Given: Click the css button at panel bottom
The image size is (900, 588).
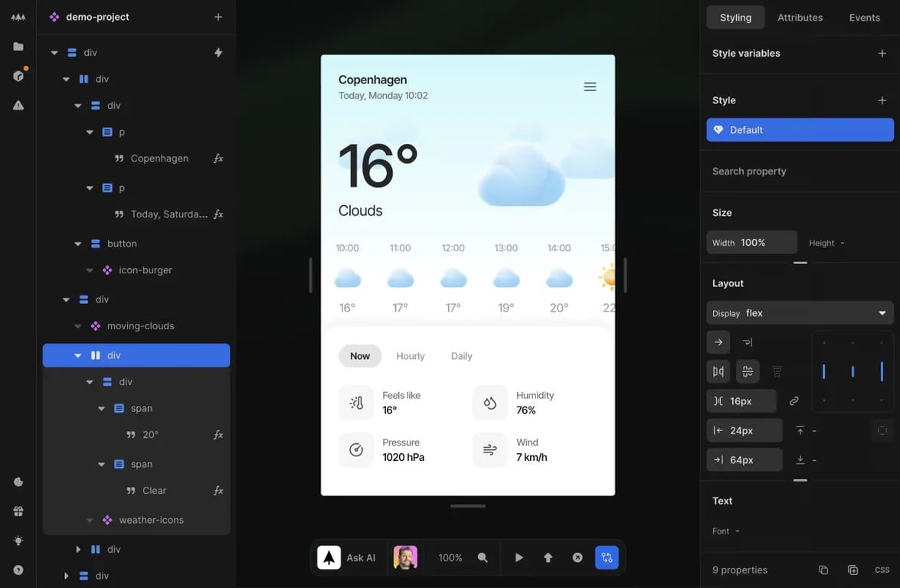Looking at the screenshot, I should pos(882,570).
